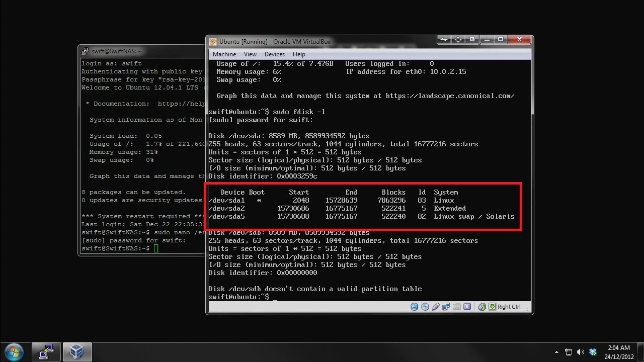Screen dimensions: 644x362
Task: Open the network status tray icon
Action: [x=569, y=352]
